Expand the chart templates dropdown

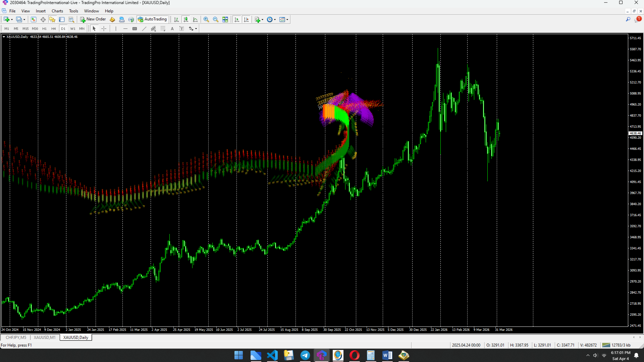(287, 19)
